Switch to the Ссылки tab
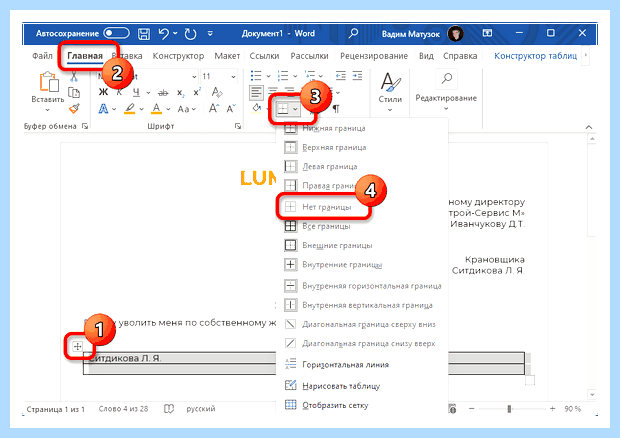Viewport: 620px width, 438px height. pyautogui.click(x=264, y=56)
